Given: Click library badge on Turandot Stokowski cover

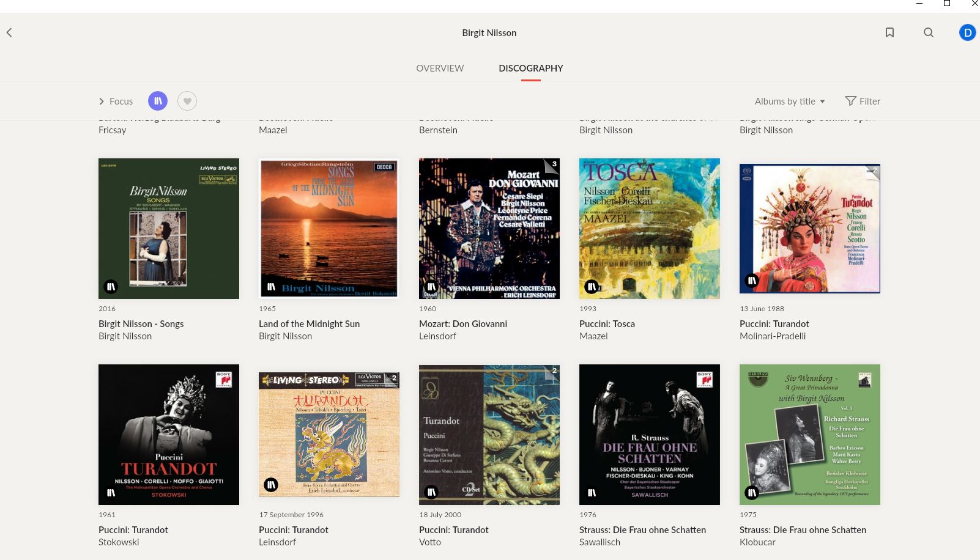Looking at the screenshot, I should pyautogui.click(x=111, y=492).
